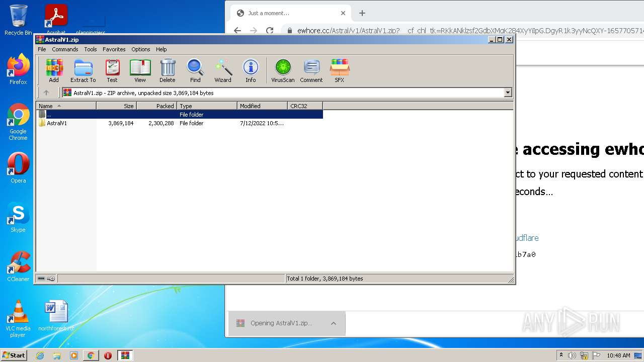644x362 pixels.
Task: Open VLC media player shortcut
Action: pos(18,319)
